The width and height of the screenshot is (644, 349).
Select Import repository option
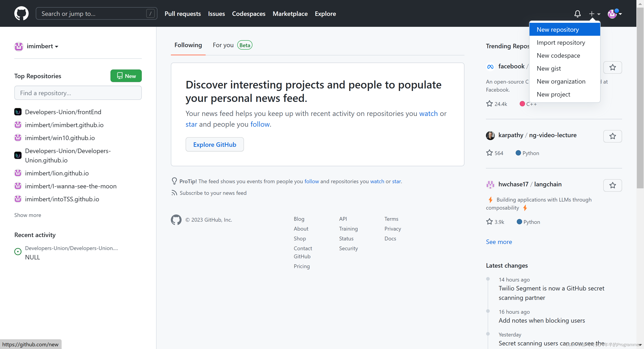coord(561,42)
